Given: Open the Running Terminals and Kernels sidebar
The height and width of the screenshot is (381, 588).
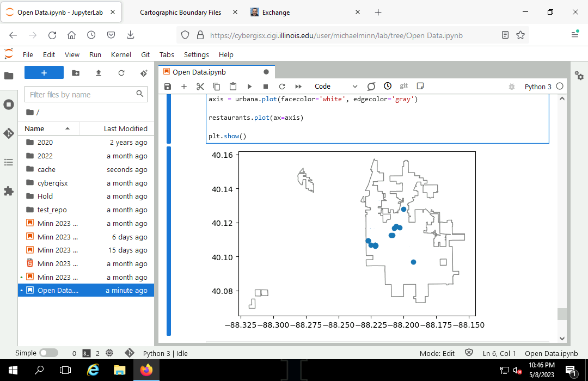Looking at the screenshot, I should [9, 105].
